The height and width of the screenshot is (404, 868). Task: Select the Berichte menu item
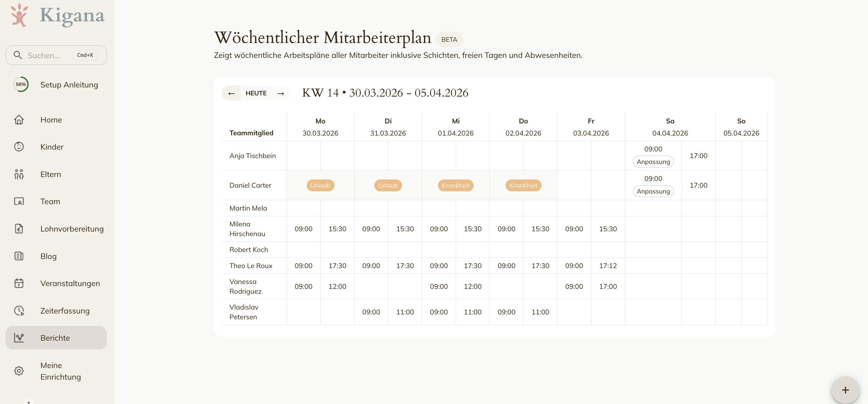[x=56, y=338]
